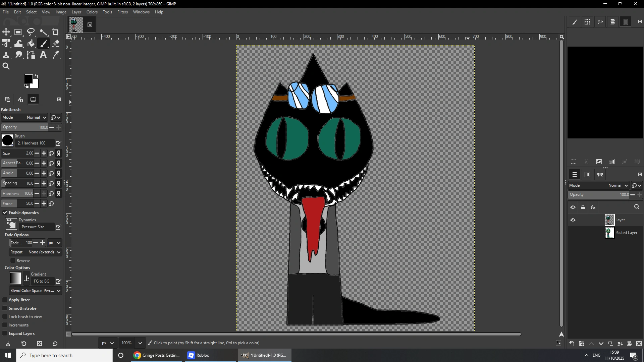
Task: Click the new layer icon
Action: click(x=572, y=344)
